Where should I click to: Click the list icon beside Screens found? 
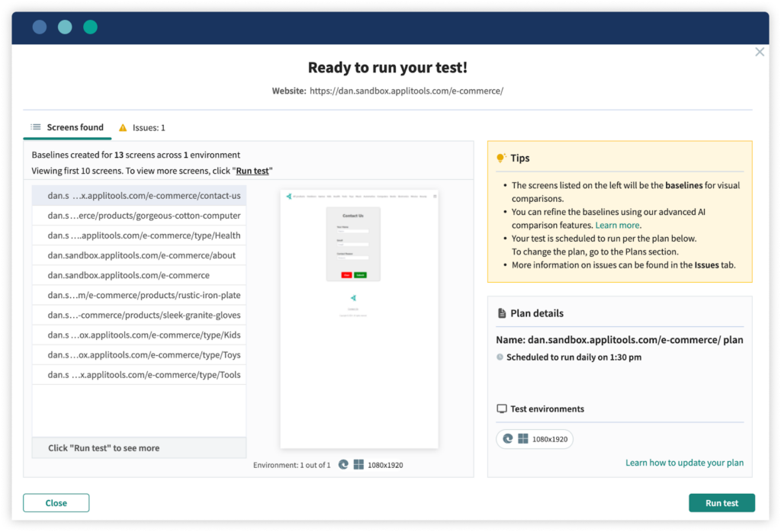coord(36,127)
